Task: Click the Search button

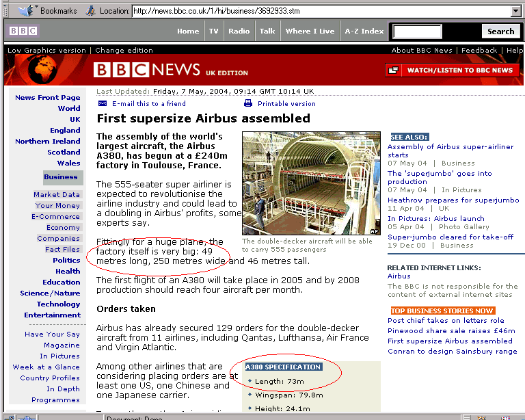Action: point(500,31)
